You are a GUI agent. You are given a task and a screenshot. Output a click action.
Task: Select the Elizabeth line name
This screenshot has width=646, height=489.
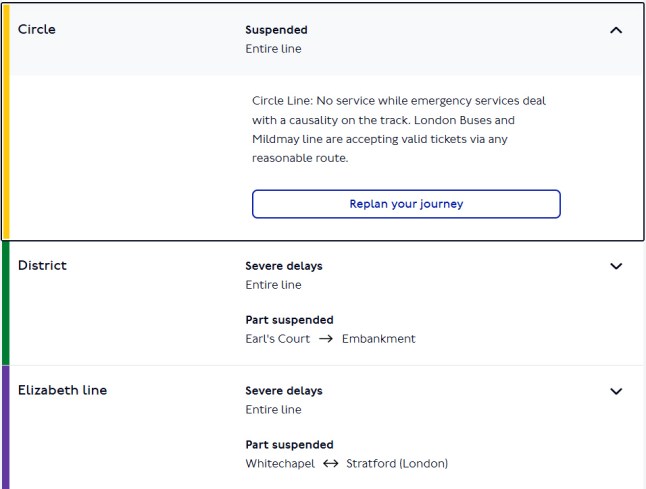point(62,391)
